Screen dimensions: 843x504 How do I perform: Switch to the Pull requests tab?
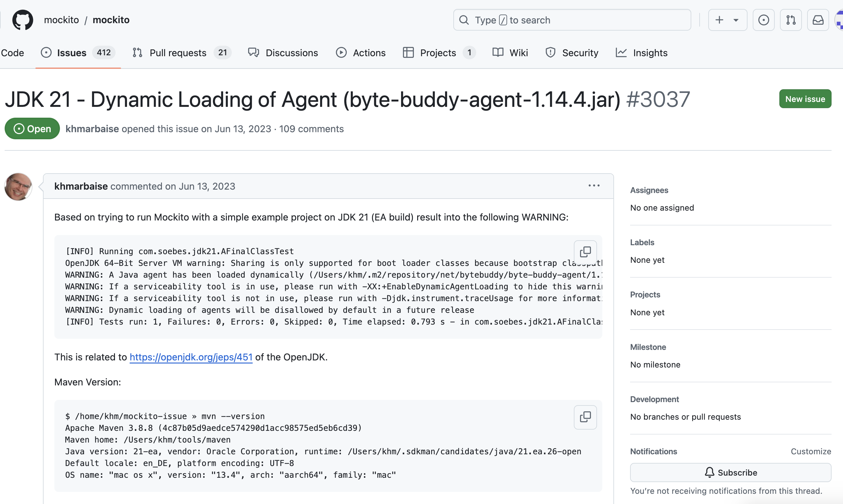click(x=182, y=52)
